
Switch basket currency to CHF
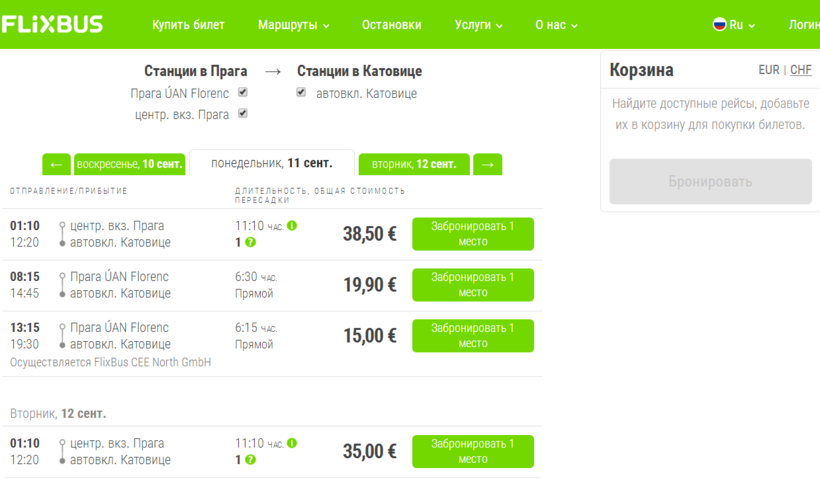click(800, 70)
